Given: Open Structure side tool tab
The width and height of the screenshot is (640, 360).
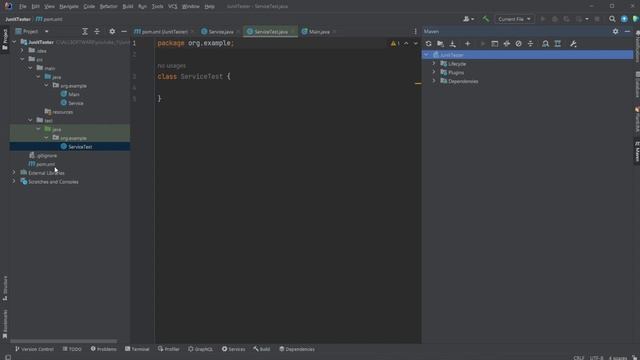Looking at the screenshot, I should 5,288.
